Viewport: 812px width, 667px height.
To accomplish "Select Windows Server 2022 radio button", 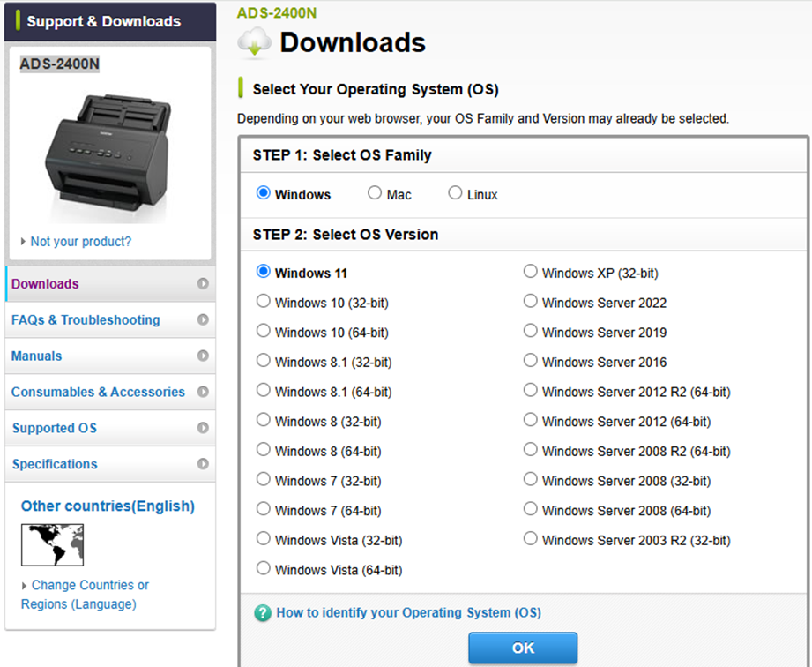I will click(x=530, y=301).
